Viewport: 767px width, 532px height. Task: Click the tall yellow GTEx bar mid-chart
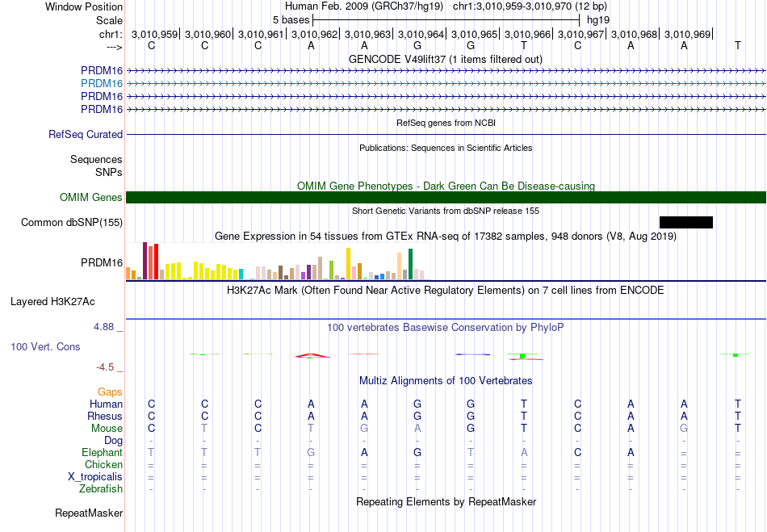[348, 263]
